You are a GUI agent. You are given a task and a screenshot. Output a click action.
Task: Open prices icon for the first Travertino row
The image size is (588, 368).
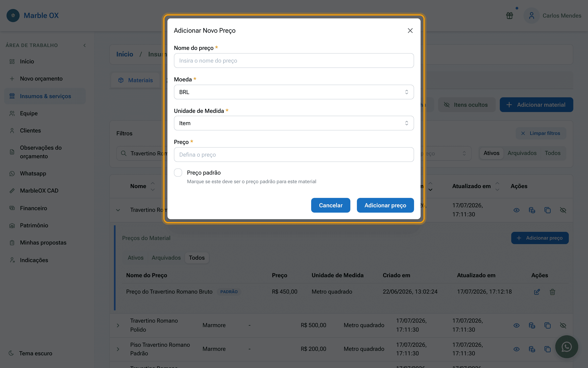532,210
